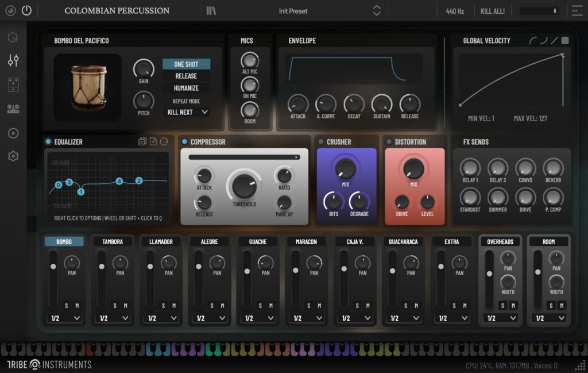Select equalizer band node 4
Screen dimensions: 588x373
pos(119,181)
